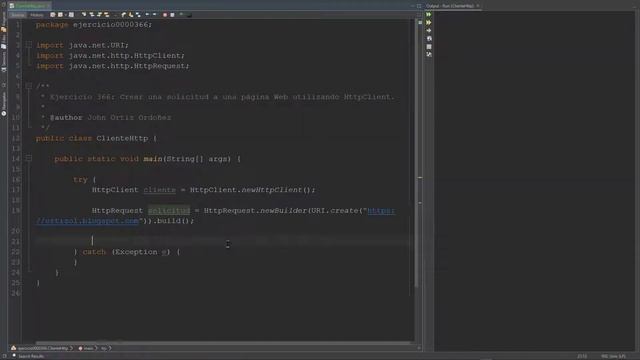
Task: Open Search Results in status bar
Action: pos(28,356)
